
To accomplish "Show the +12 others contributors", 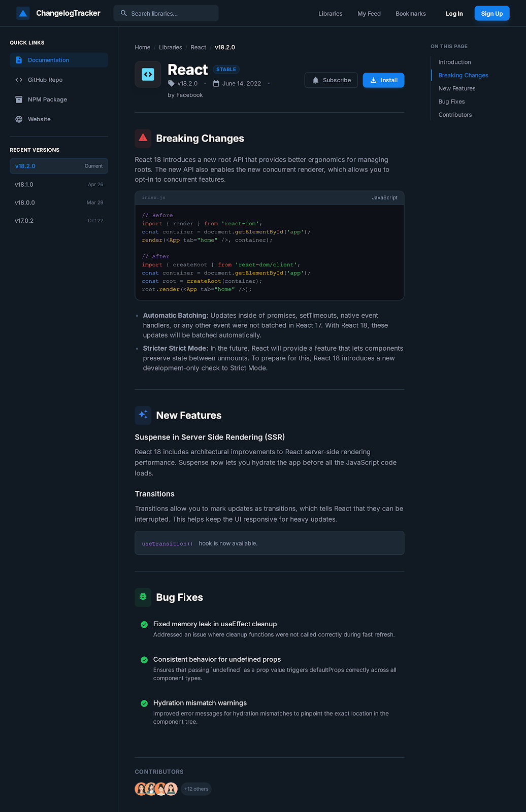I will point(196,789).
